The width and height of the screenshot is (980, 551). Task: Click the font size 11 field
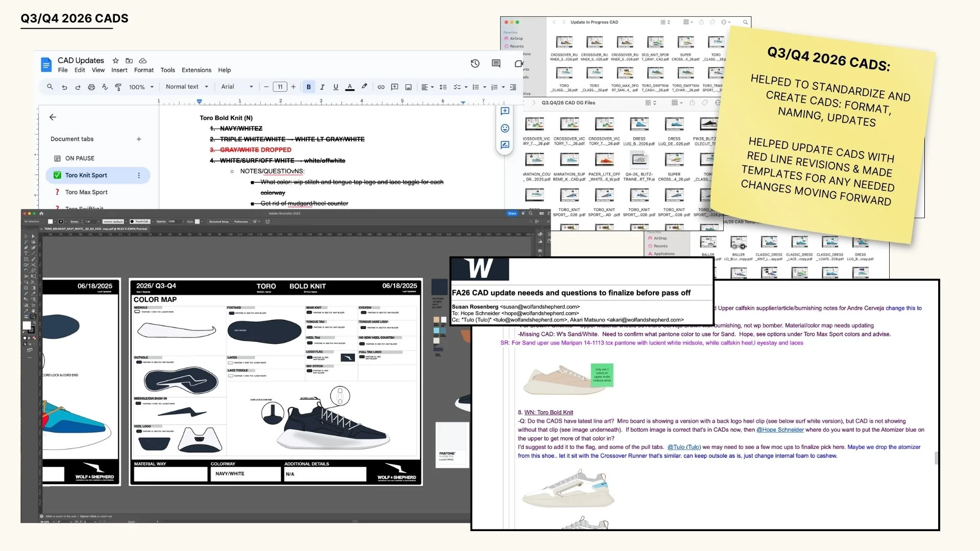click(280, 87)
